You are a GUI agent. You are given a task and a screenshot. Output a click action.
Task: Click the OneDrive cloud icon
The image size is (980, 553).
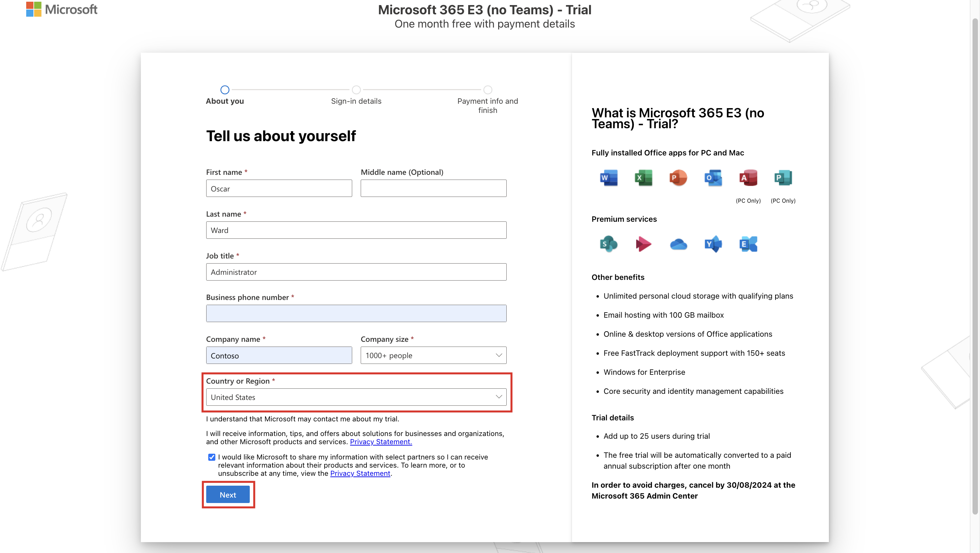[x=678, y=244]
